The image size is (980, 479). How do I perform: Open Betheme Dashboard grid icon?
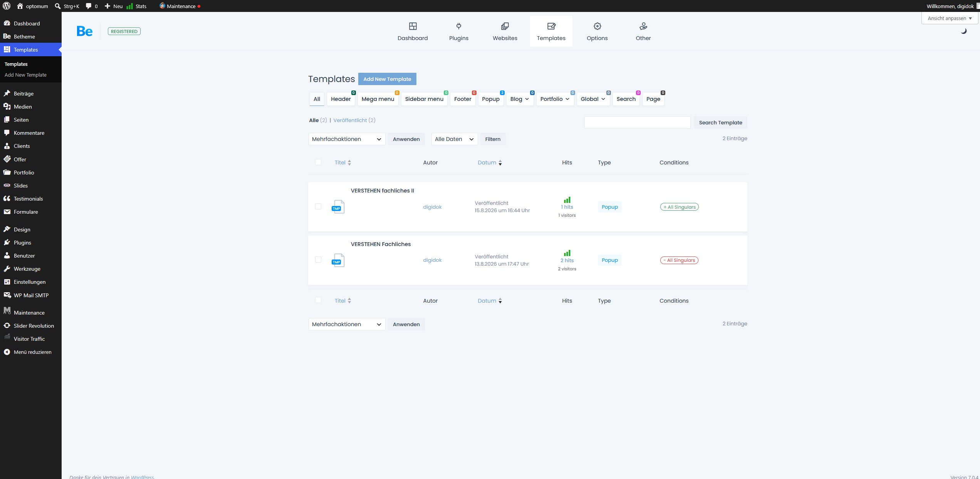(413, 26)
